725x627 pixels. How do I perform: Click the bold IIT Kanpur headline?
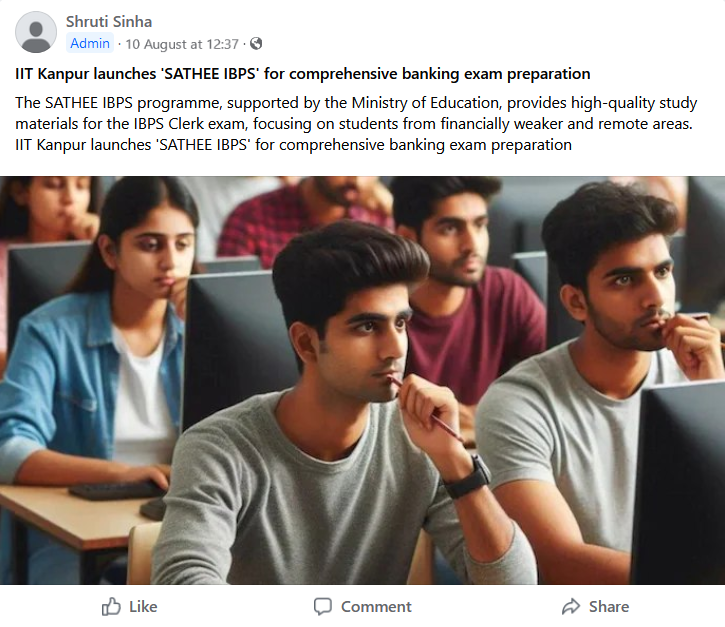302,74
